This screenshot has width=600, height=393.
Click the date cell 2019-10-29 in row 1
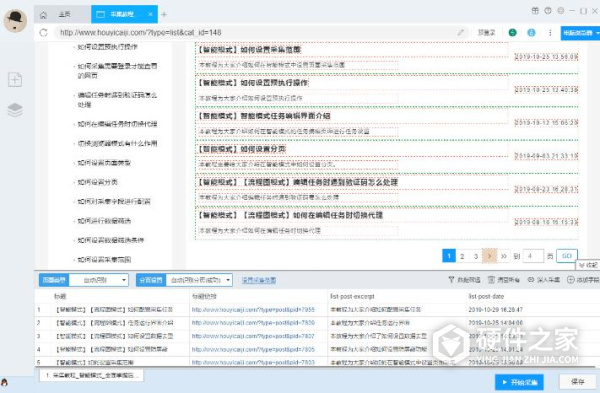[496, 310]
